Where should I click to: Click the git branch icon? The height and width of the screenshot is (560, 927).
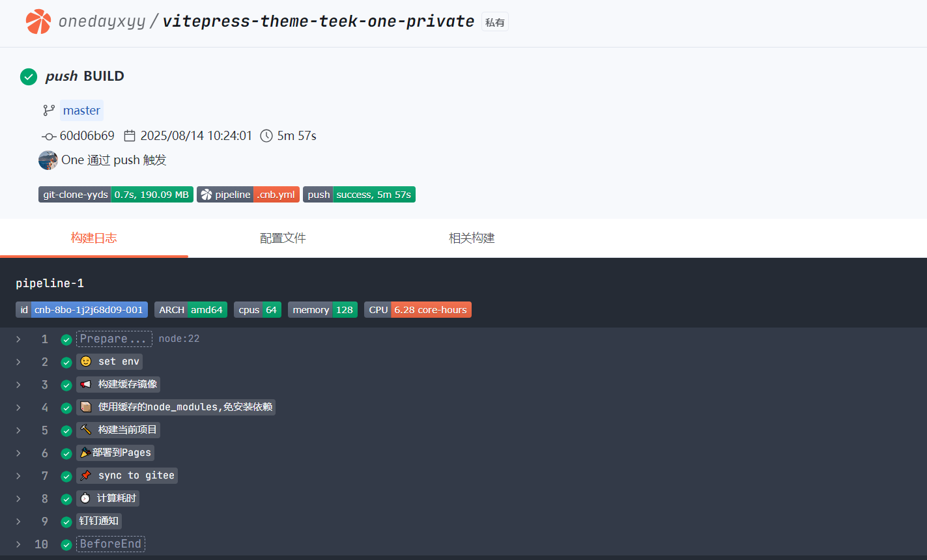(x=49, y=111)
